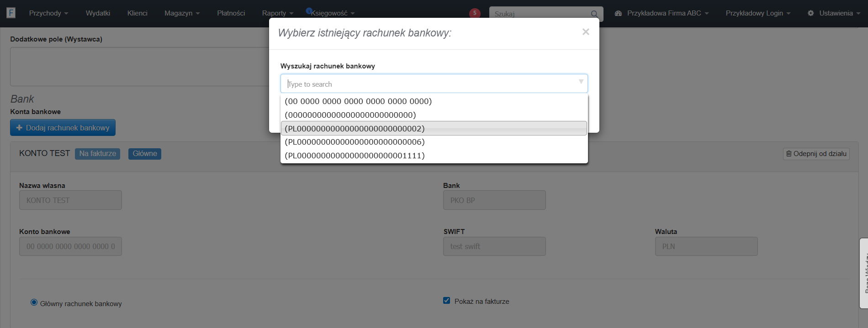The image size is (868, 328).
Task: Click the search magnifier icon
Action: (594, 14)
